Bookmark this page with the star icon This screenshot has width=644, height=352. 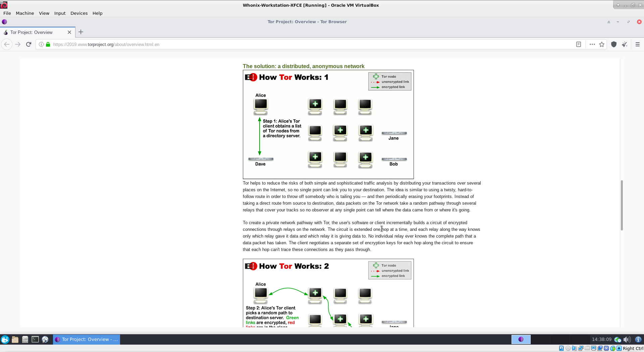tap(602, 44)
